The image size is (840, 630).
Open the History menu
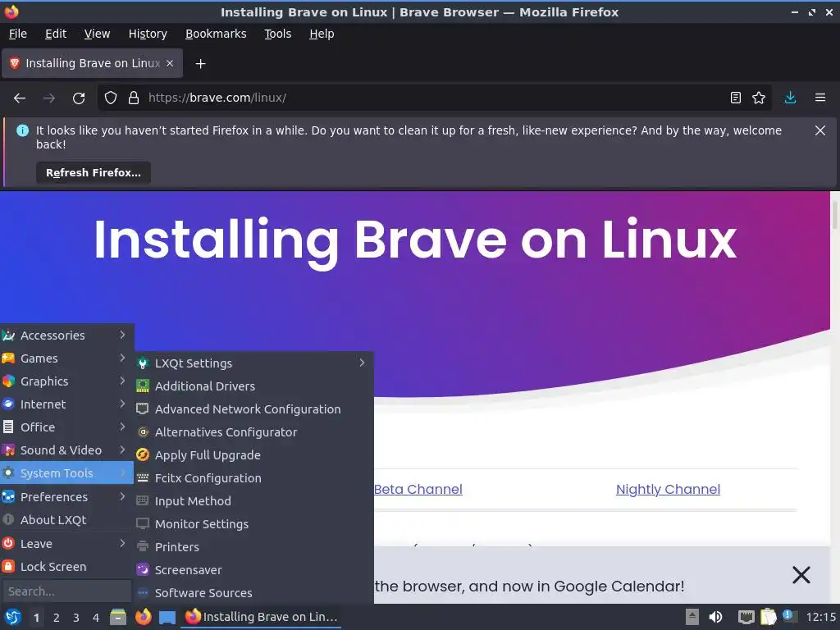pos(148,34)
